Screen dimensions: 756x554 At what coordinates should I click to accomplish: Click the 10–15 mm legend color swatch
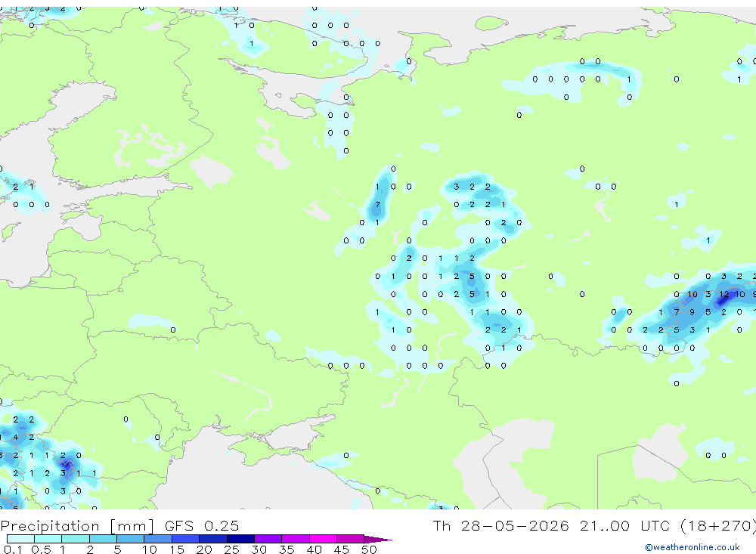point(158,539)
